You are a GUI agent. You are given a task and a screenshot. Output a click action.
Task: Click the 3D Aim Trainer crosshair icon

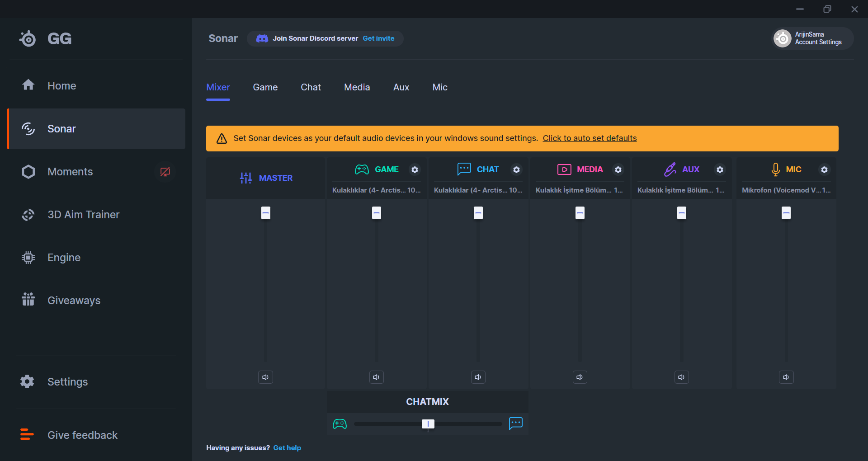point(28,215)
